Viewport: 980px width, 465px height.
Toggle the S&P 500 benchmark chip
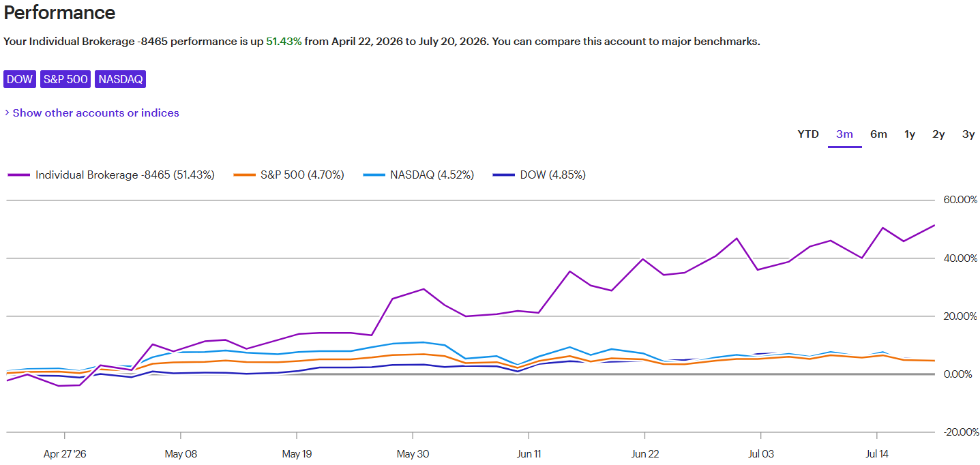65,79
